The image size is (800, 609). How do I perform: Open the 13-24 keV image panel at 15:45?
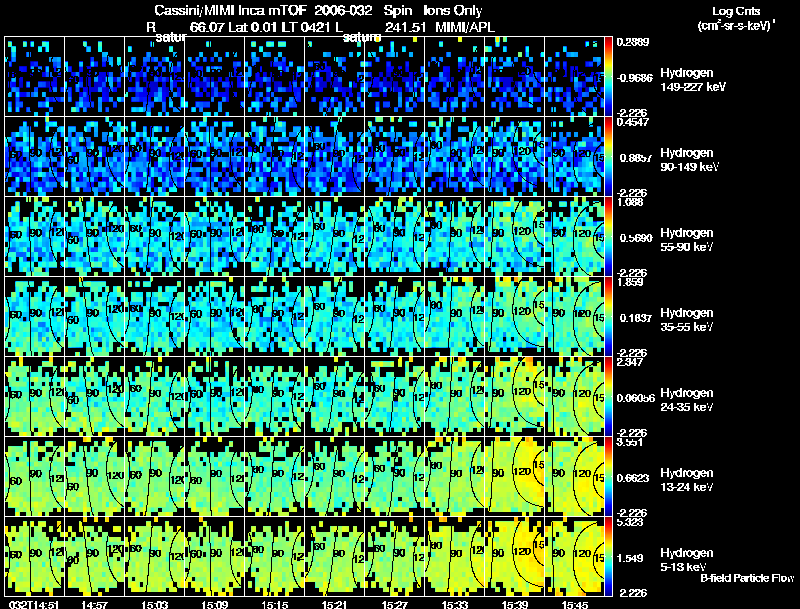tap(574, 477)
